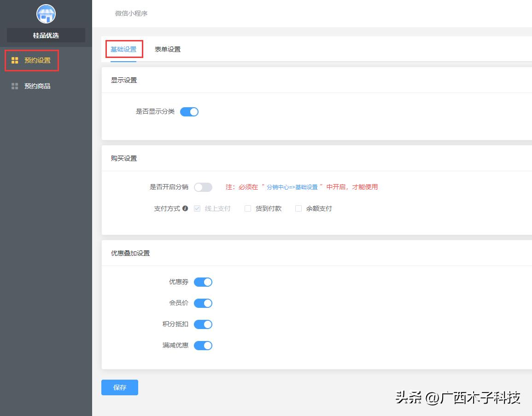Turn off the 会员价 switch
Image resolution: width=532 pixels, height=416 pixels.
pyautogui.click(x=203, y=303)
